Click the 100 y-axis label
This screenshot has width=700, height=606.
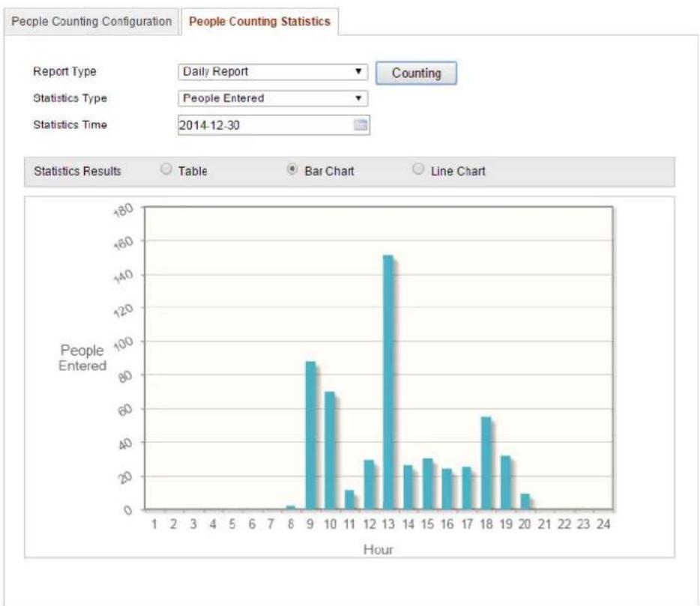point(123,344)
